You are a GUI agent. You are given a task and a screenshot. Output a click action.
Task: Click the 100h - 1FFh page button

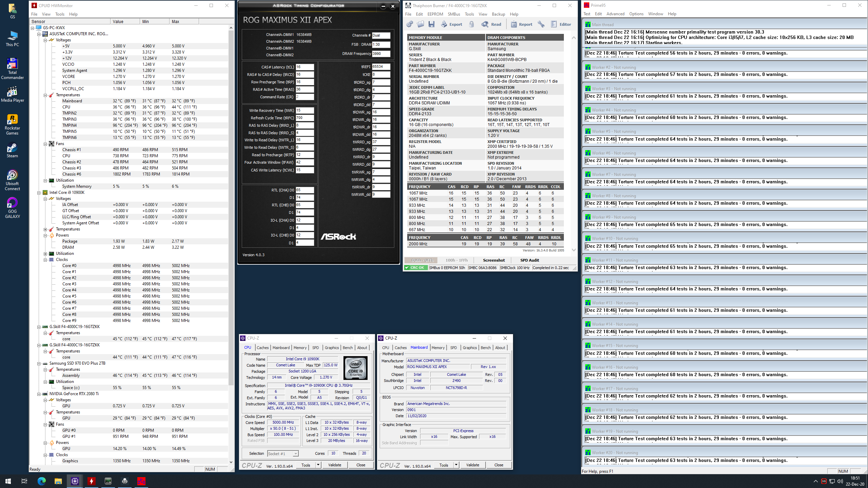tap(456, 260)
